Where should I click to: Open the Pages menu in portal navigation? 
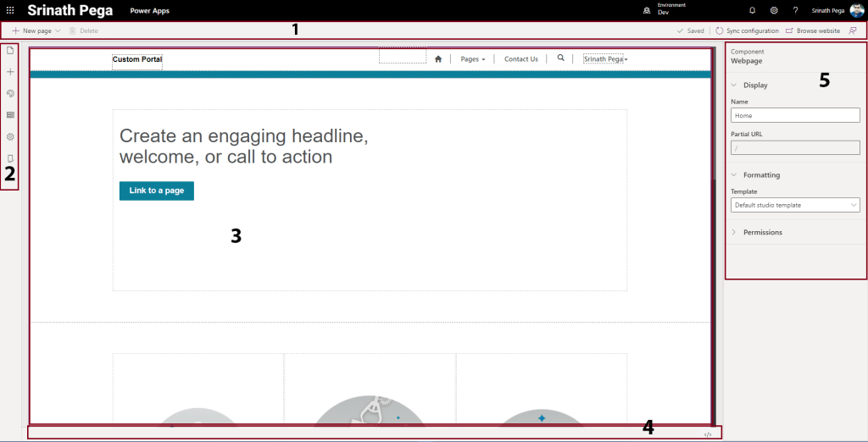point(472,59)
